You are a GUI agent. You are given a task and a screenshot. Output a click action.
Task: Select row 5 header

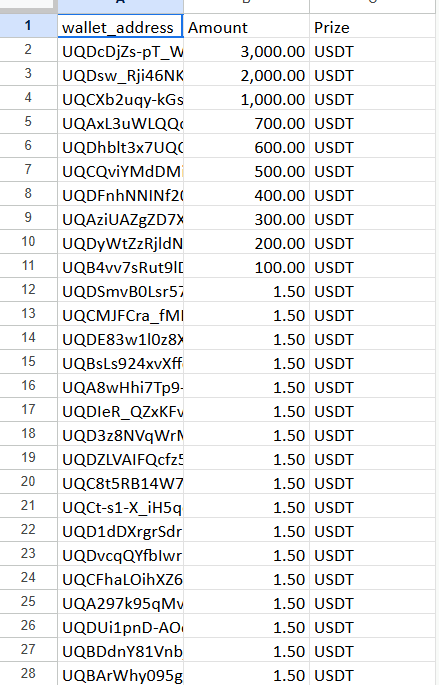point(28,122)
